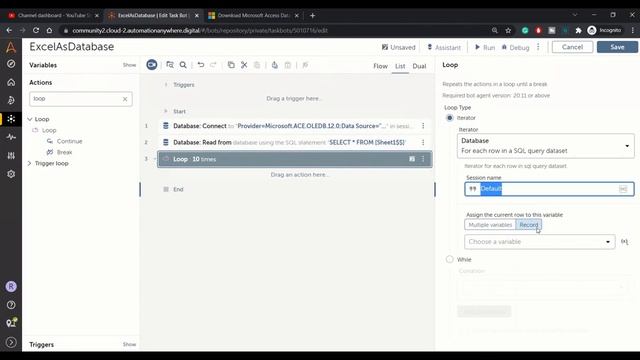The height and width of the screenshot is (360, 640).
Task: Open a new browser tab
Action: pyautogui.click(x=312, y=16)
